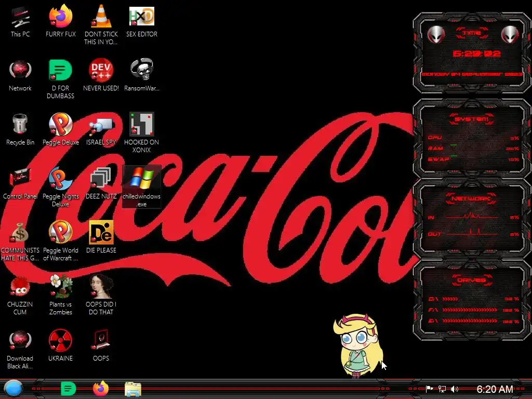The image size is (532, 399).
Task: Select the UKRAINE radiation icon
Action: 60,345
